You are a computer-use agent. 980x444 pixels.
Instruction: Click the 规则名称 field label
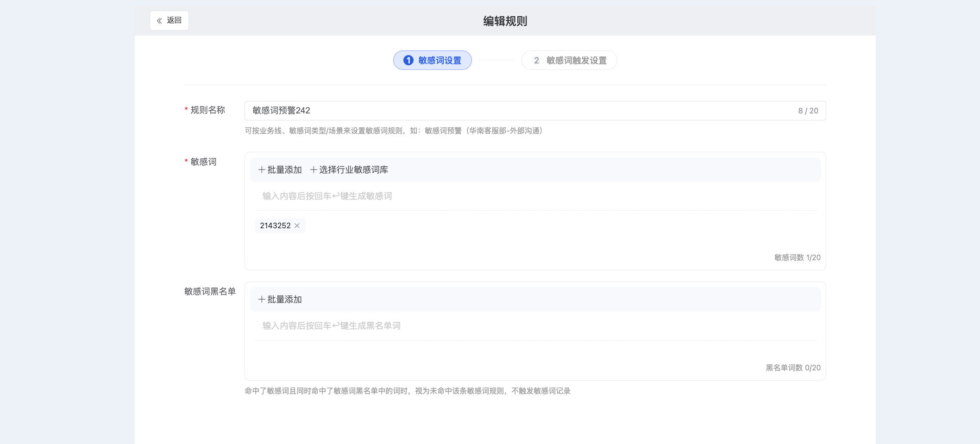click(207, 110)
